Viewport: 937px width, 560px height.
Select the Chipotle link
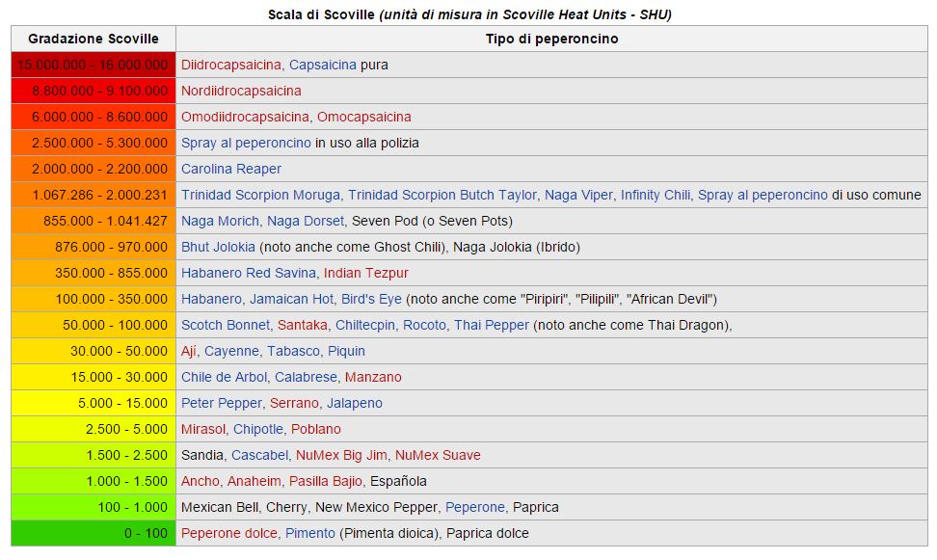point(258,429)
